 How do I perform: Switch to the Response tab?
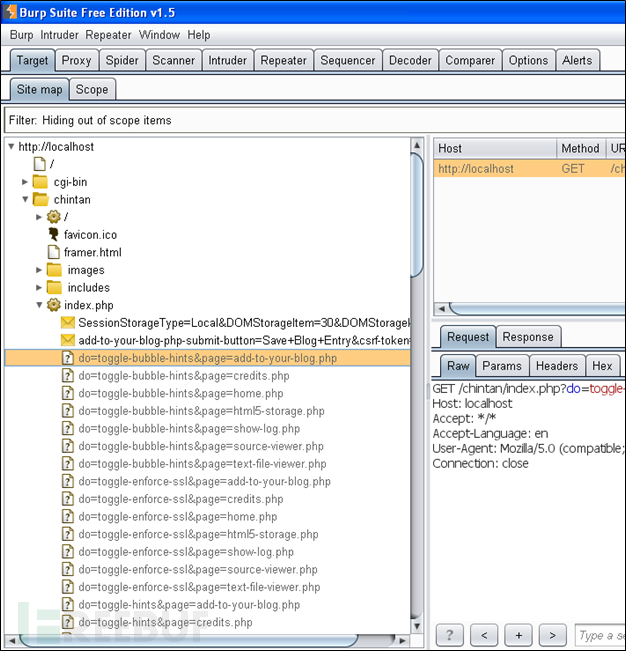coord(528,337)
